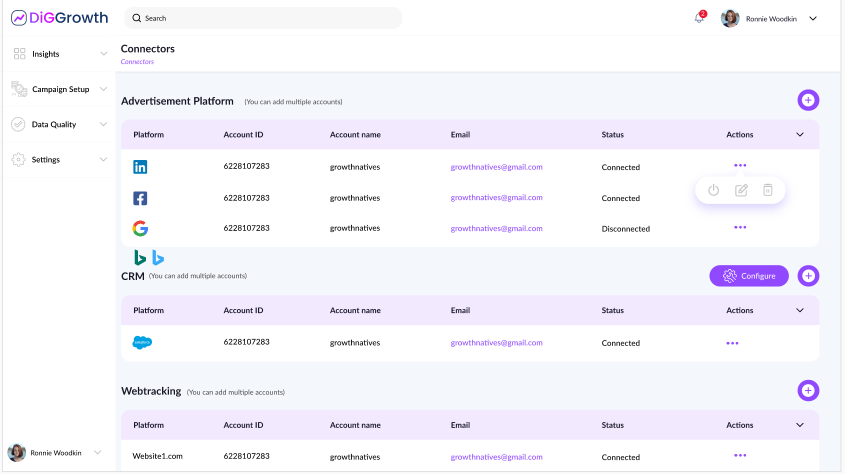Viewport: 845px width, 474px height.
Task: Open Campaign Setup in sidebar
Action: click(60, 89)
